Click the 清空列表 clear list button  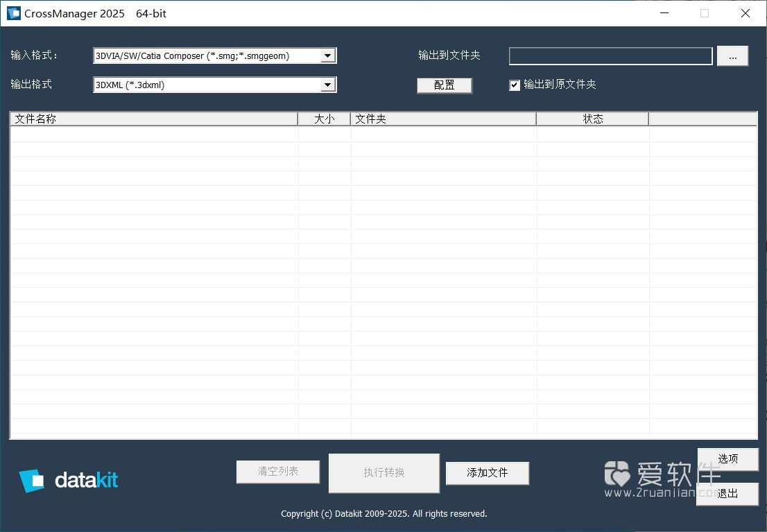click(x=277, y=472)
